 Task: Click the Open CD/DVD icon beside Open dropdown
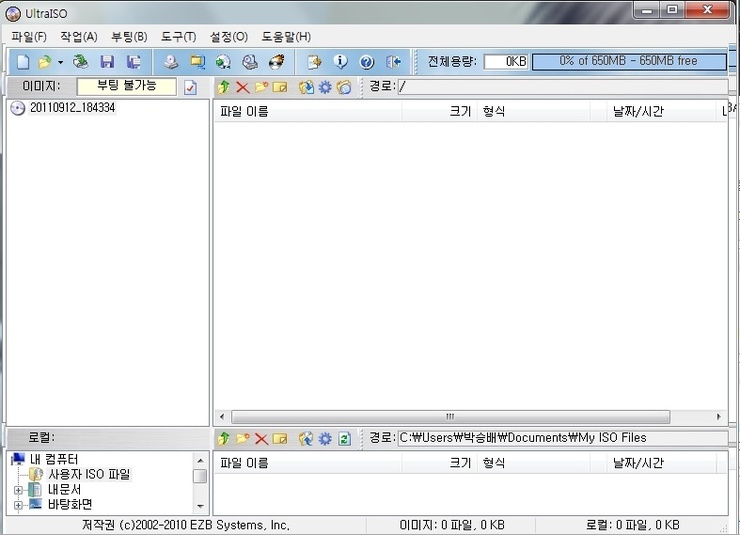(81, 62)
